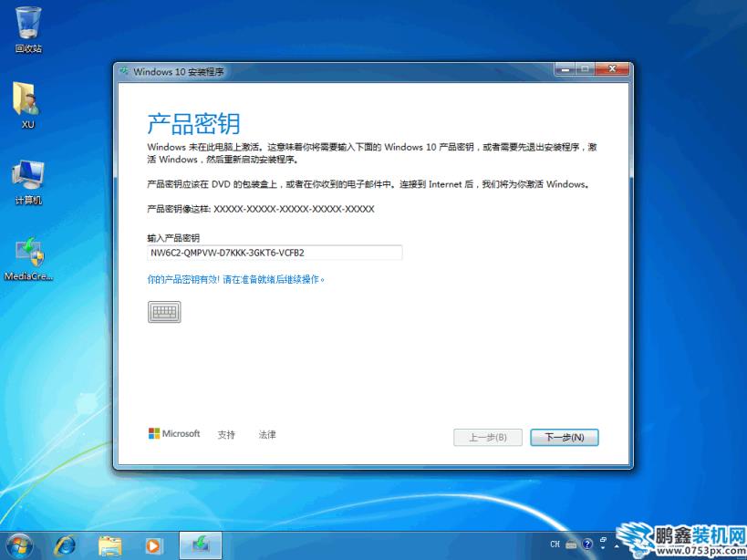Open Windows Media Player from taskbar
This screenshot has height=560, width=747.
(153, 546)
